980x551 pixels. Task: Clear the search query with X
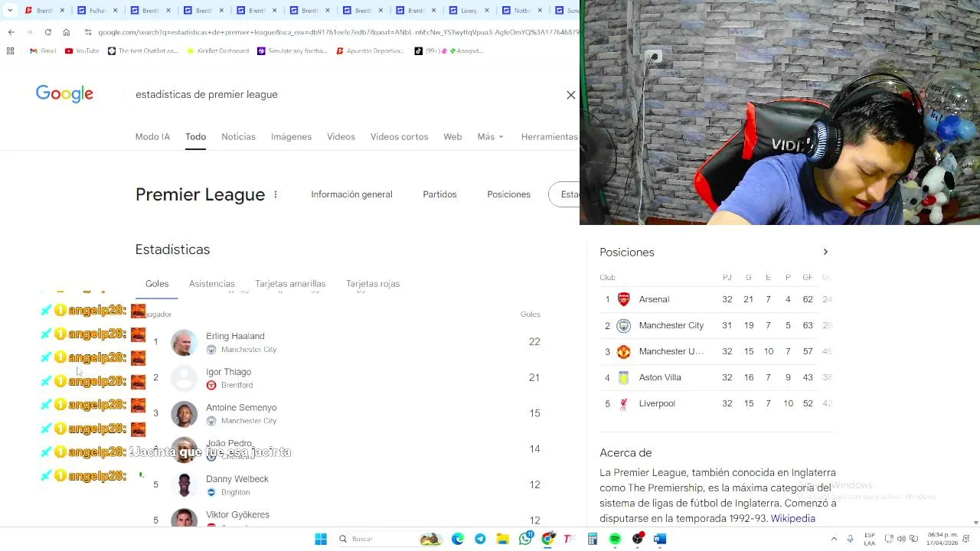[x=570, y=95]
